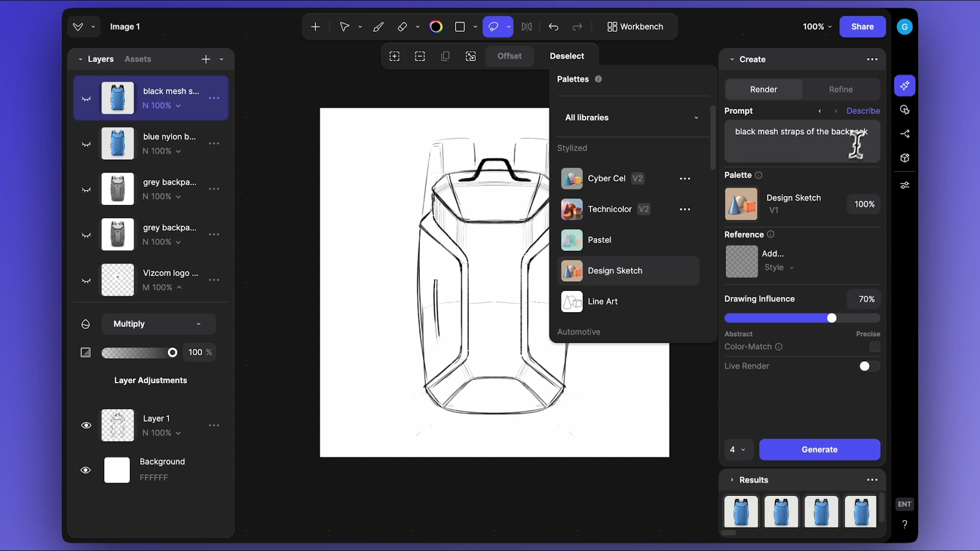Select the Eraser tool
The image size is (980, 551).
(x=402, y=26)
